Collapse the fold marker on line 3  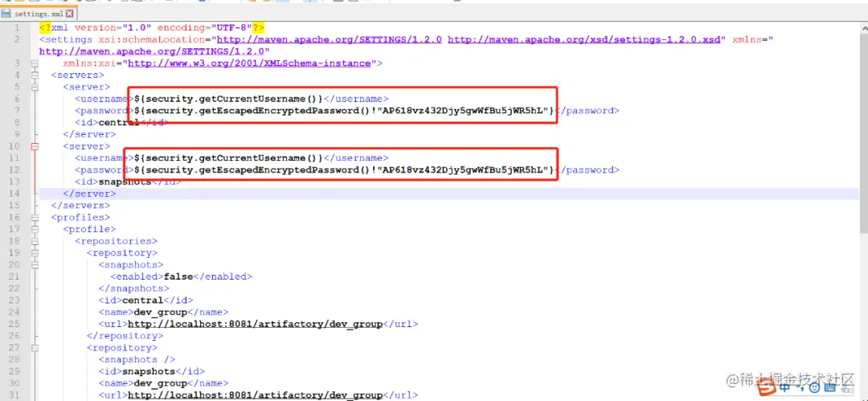click(x=35, y=63)
